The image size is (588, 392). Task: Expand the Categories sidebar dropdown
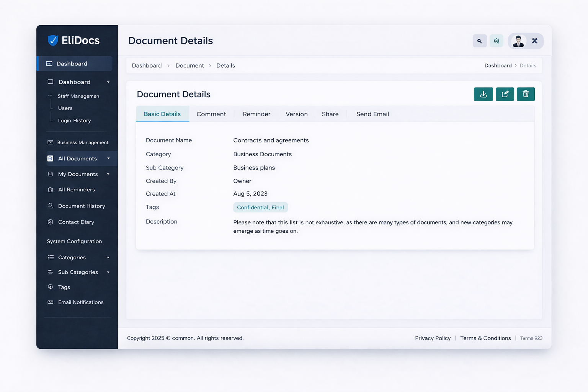108,257
